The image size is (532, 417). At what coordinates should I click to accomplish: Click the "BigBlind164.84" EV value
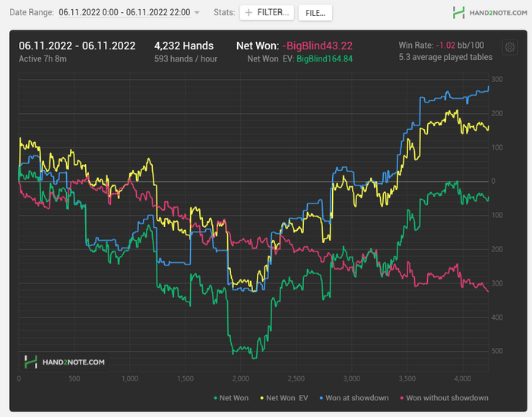tap(325, 59)
